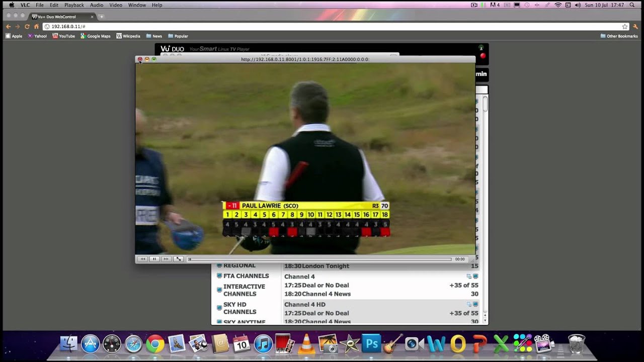Open the Video menu

[116, 5]
